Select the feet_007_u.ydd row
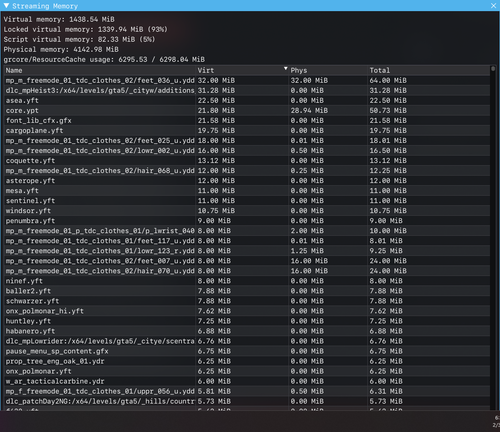 tap(247, 261)
